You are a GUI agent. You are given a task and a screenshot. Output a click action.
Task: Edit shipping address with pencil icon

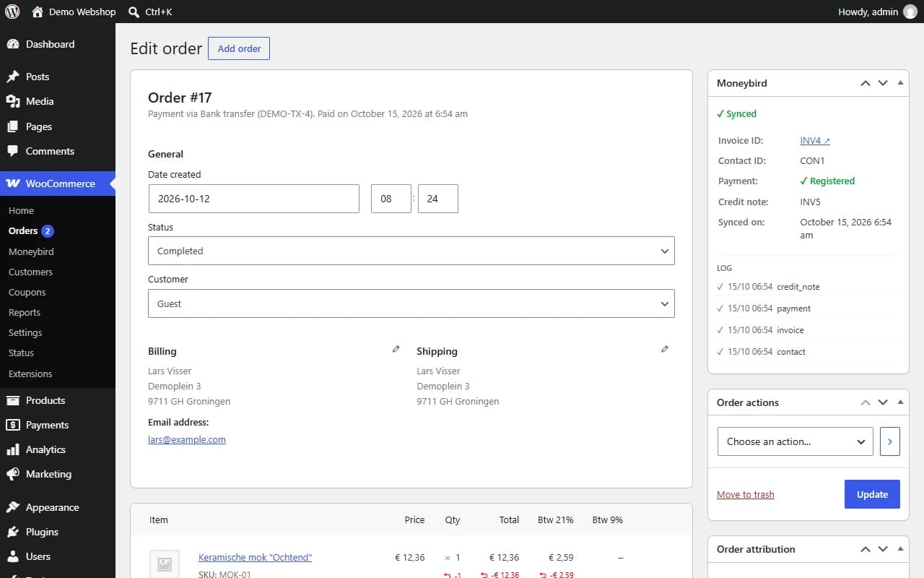[665, 349]
